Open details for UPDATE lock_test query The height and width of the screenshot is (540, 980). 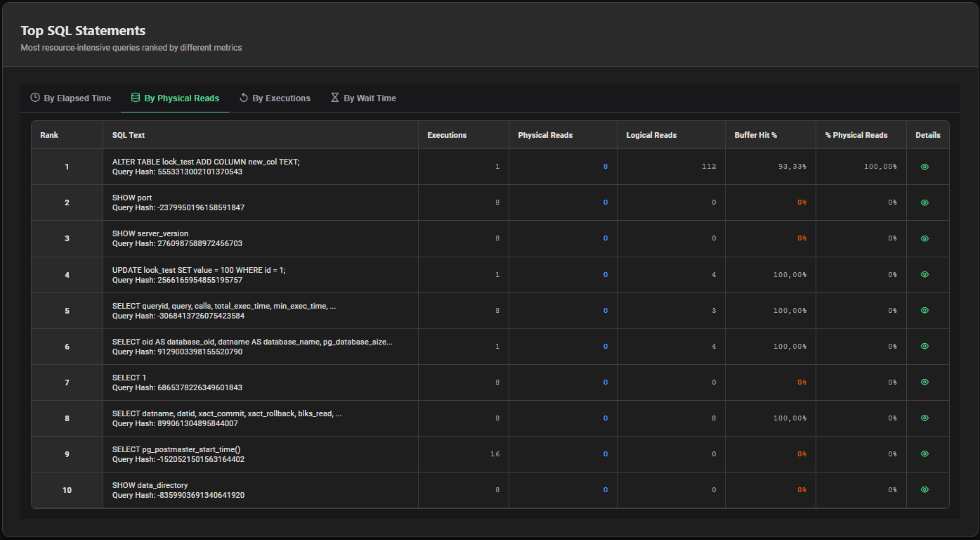pos(925,274)
